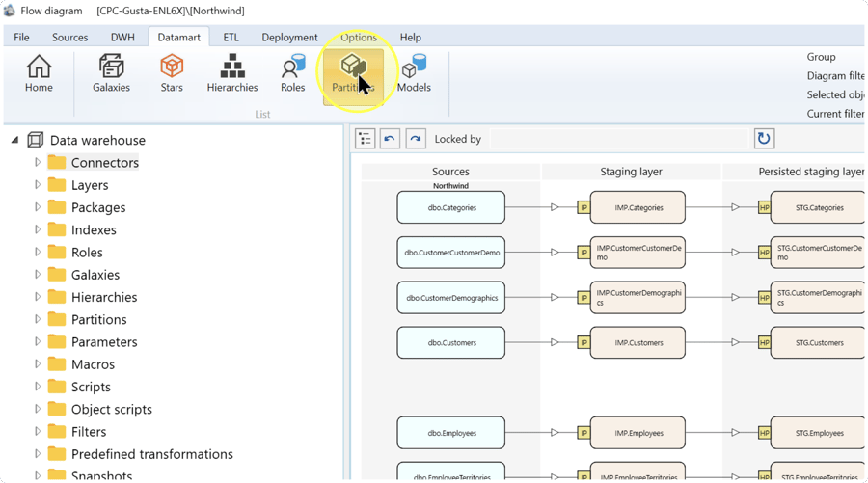
Task: Open the Galaxies list icon
Action: [111, 73]
